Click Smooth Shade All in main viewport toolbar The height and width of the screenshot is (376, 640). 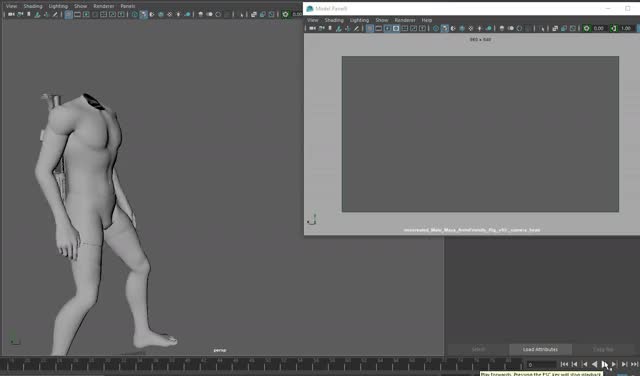[143, 14]
